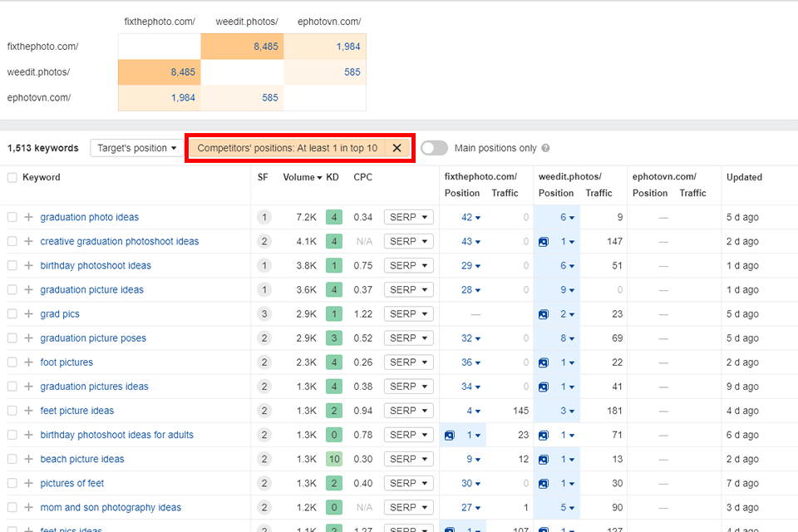Click plus icon for mom and son photography ideas
The image size is (798, 532).
[28, 507]
